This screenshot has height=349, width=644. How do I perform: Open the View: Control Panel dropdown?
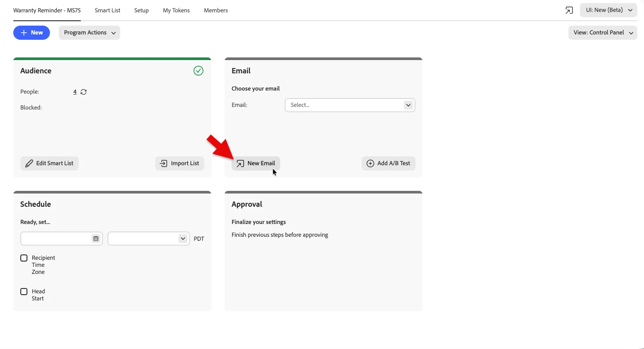click(603, 33)
